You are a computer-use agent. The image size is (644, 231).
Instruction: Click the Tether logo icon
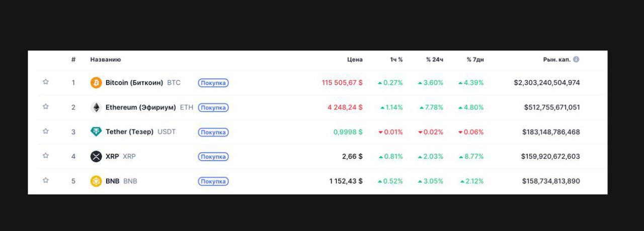click(96, 132)
